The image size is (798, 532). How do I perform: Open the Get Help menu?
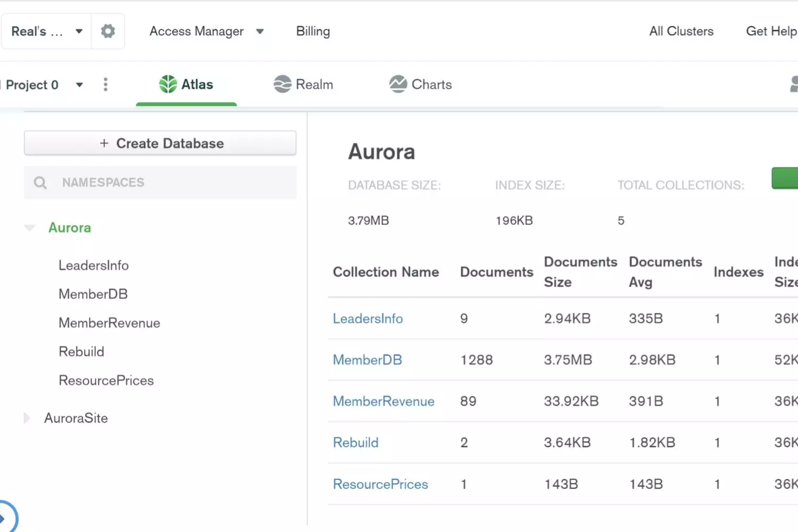point(771,31)
